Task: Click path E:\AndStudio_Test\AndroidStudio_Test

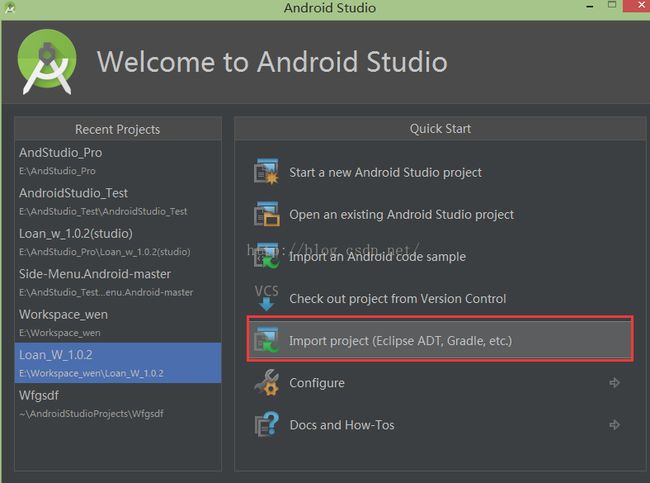Action: coord(103,211)
